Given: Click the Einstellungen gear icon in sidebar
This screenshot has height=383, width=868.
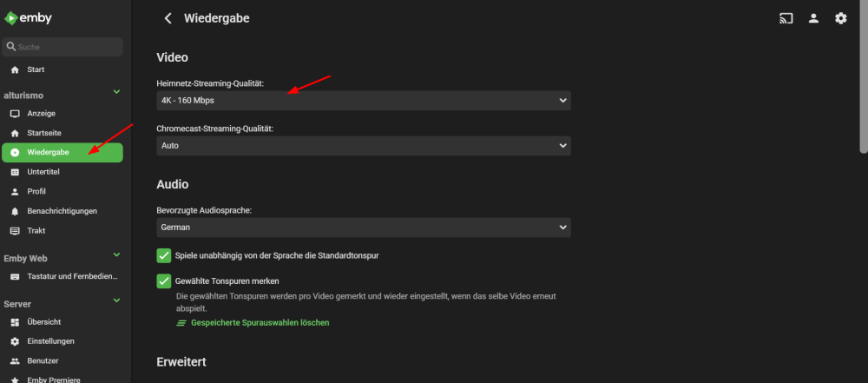Looking at the screenshot, I should coord(15,341).
